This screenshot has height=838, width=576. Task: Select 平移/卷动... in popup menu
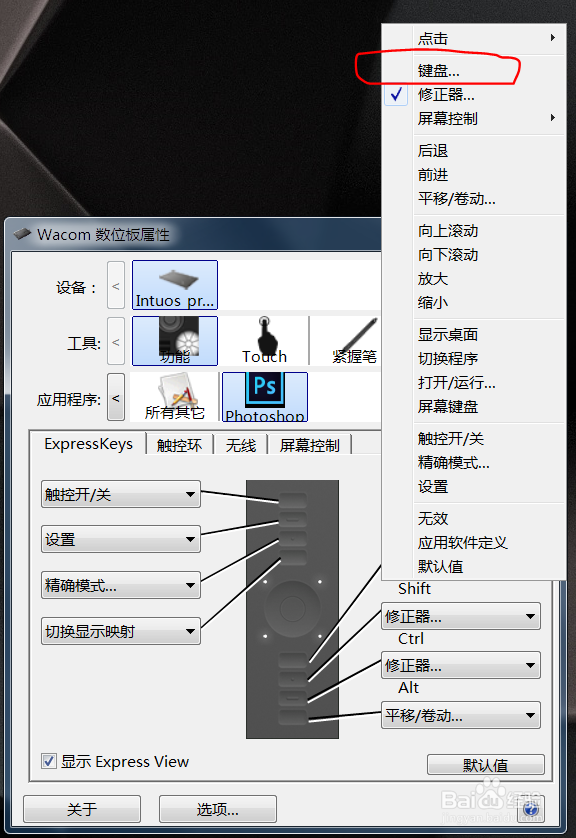474,198
